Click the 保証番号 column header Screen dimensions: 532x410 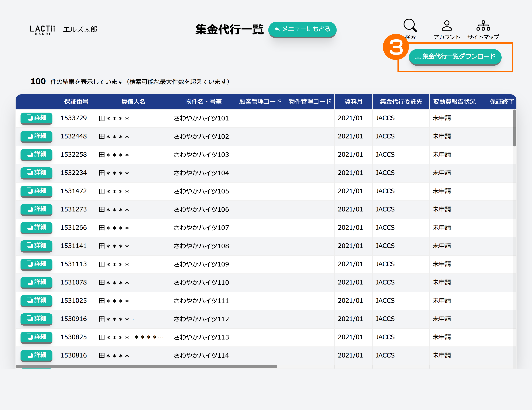click(x=76, y=102)
